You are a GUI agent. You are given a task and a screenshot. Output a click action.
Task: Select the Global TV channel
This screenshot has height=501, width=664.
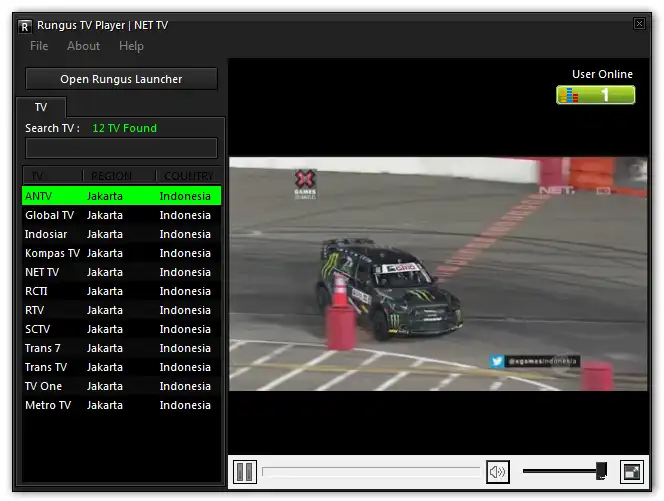122,215
